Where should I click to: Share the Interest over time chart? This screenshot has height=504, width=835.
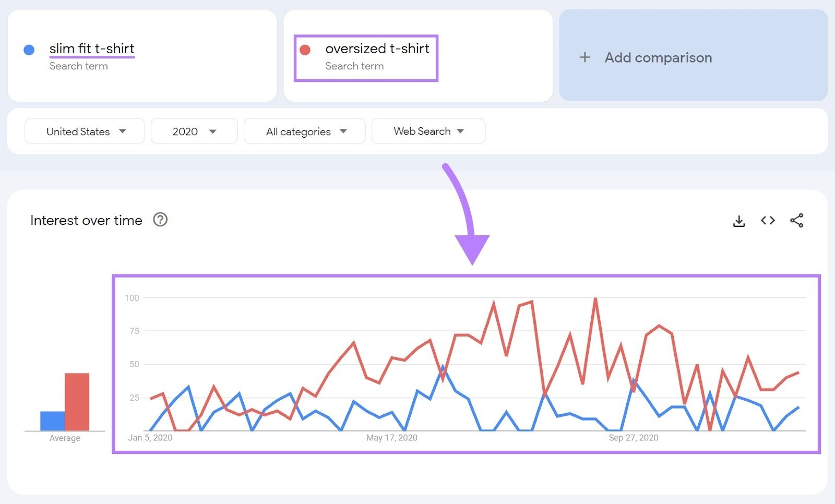click(797, 221)
